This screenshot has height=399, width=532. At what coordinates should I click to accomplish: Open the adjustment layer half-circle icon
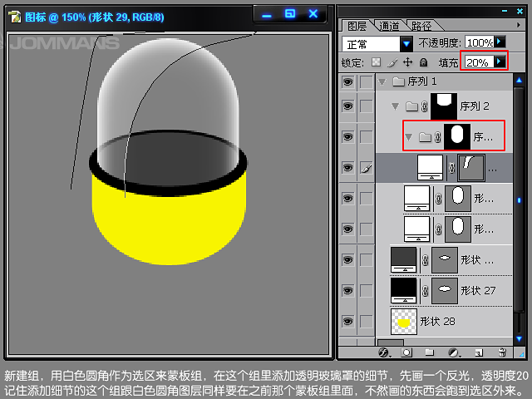pos(454,352)
